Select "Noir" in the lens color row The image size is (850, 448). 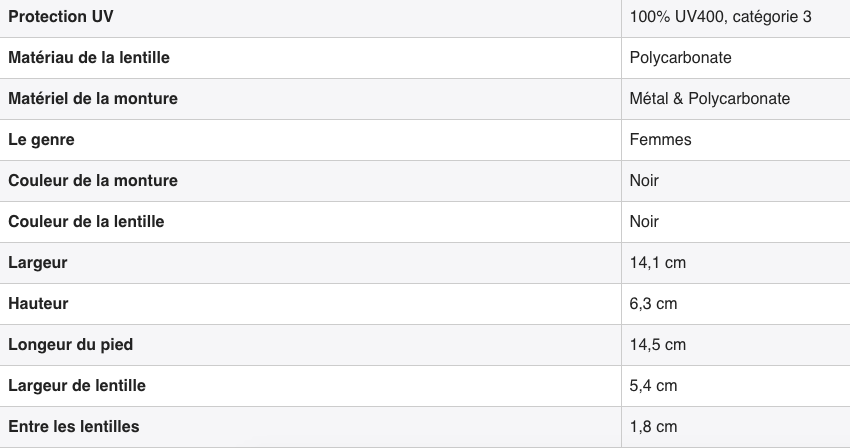point(644,222)
